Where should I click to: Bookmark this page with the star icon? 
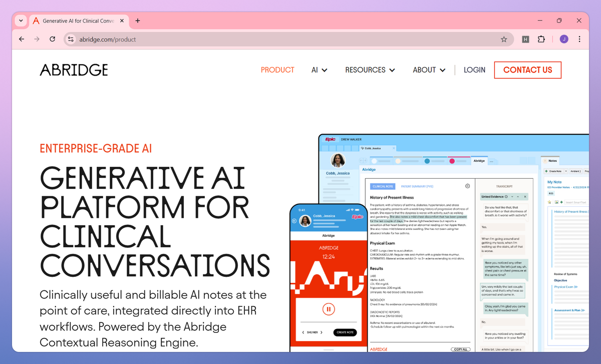point(504,39)
